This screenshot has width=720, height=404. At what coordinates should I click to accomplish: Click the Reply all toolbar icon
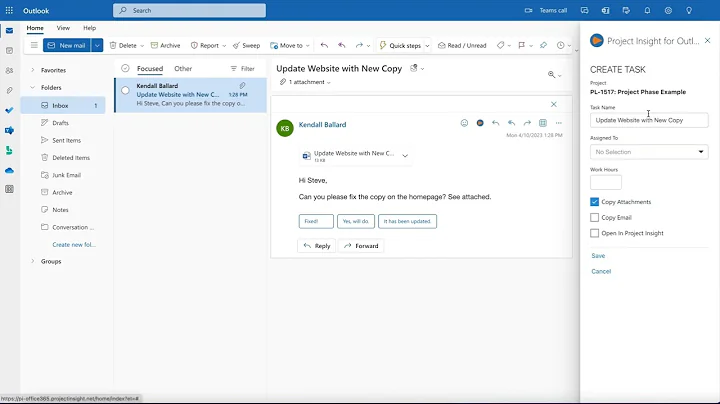coord(342,45)
